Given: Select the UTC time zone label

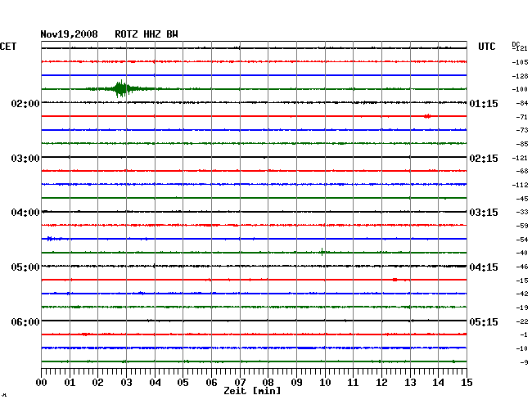Looking at the screenshot, I should [487, 47].
